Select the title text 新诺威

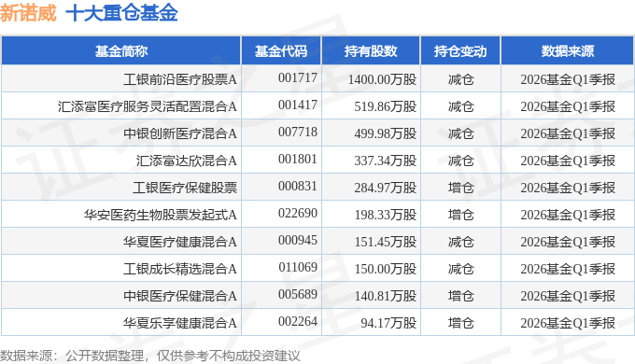28,13
